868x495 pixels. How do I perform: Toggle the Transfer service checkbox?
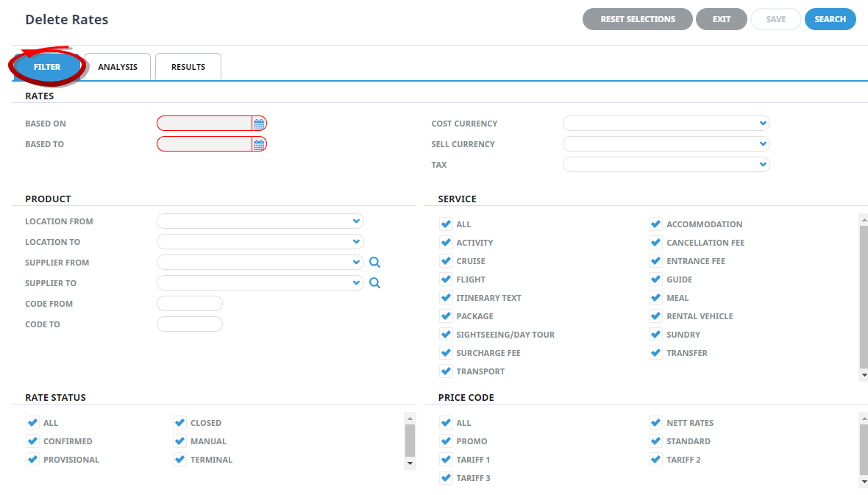656,353
